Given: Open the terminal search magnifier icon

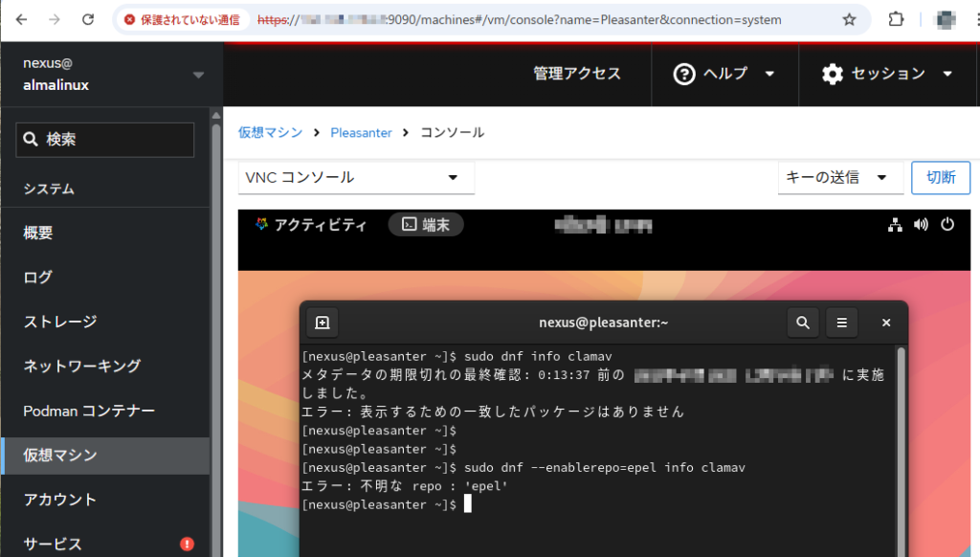Looking at the screenshot, I should (802, 323).
